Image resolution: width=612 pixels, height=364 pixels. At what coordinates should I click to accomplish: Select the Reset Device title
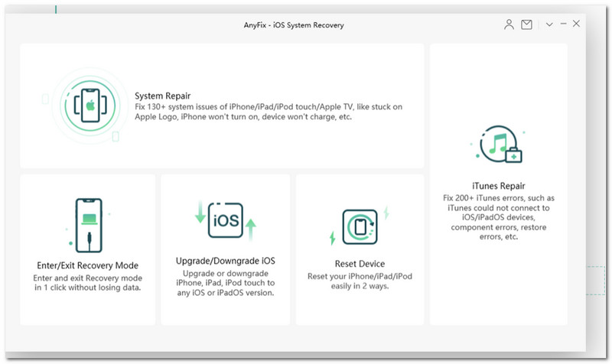(x=360, y=264)
